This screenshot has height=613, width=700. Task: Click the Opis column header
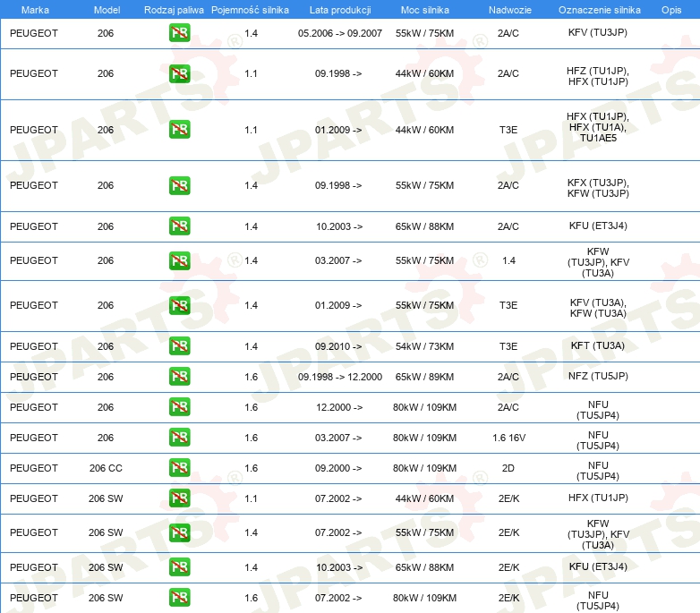670,9
